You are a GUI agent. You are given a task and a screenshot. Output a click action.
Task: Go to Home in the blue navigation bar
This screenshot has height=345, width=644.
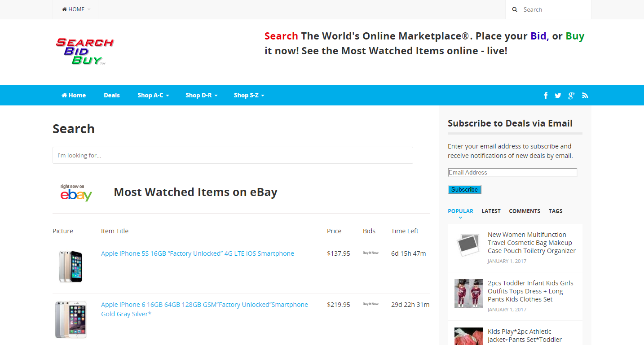coord(74,95)
